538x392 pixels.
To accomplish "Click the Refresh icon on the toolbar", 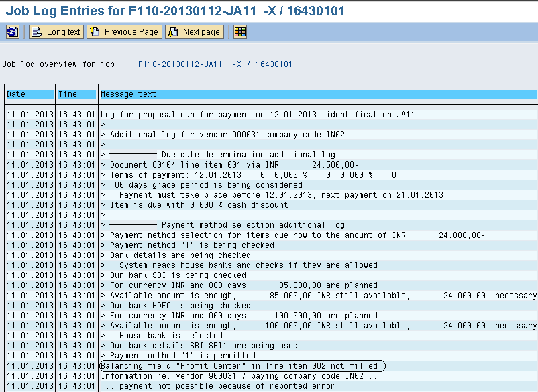I will 12,31.
